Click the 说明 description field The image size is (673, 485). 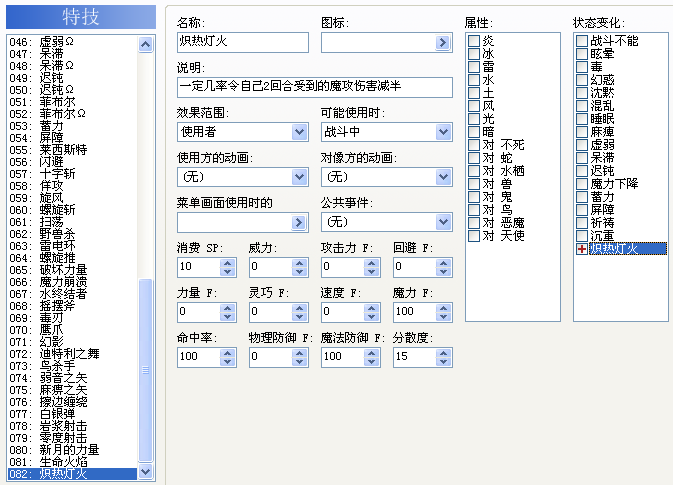315,87
